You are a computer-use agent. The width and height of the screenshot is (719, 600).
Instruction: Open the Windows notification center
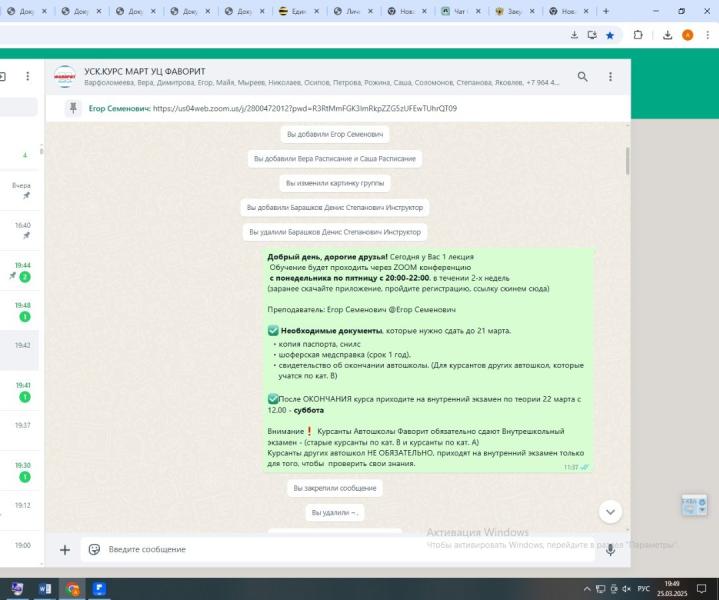pos(701,589)
